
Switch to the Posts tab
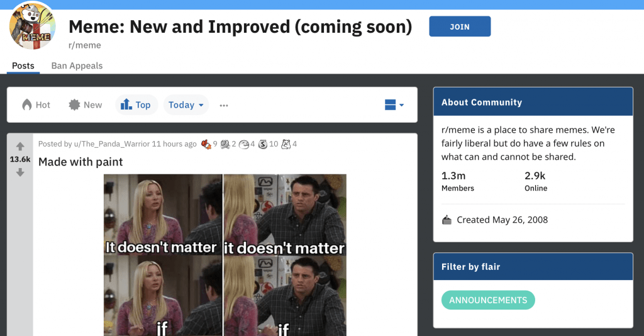click(x=23, y=65)
